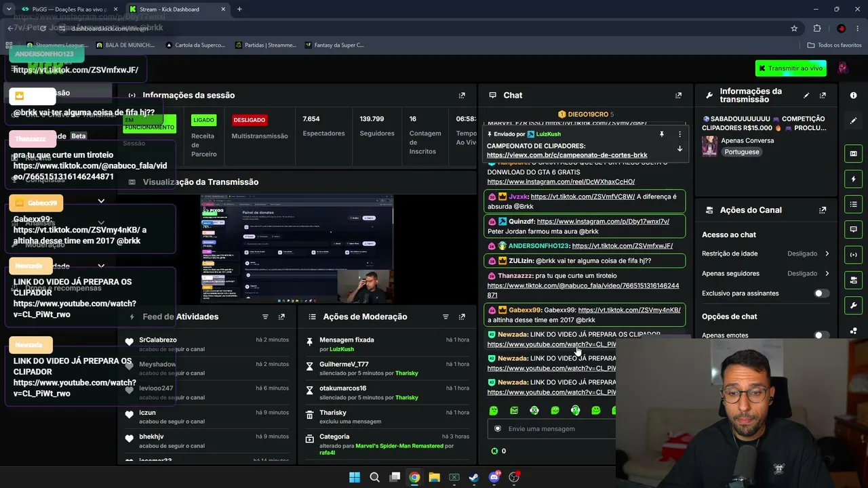The image size is (868, 488).
Task: Select lczun in the activity feed
Action: click(x=147, y=413)
